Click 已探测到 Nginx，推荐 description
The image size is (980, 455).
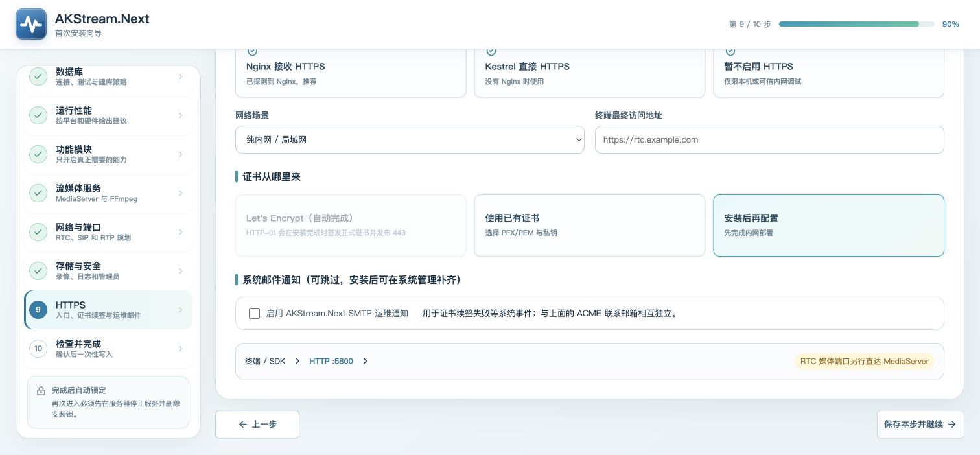281,82
